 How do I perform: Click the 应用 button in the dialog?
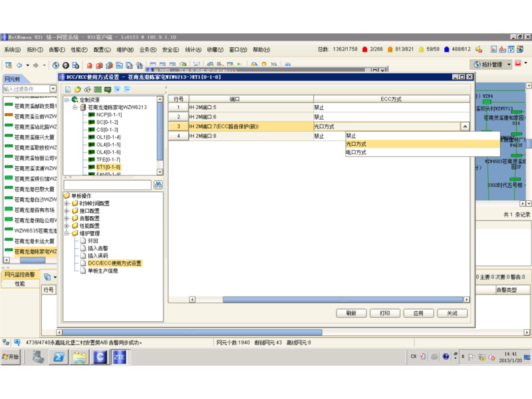(418, 313)
